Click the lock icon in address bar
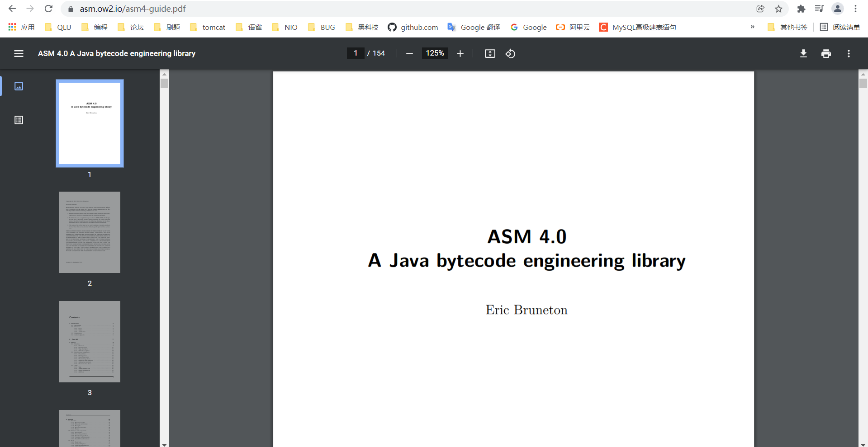Viewport: 868px width, 447px height. point(70,9)
